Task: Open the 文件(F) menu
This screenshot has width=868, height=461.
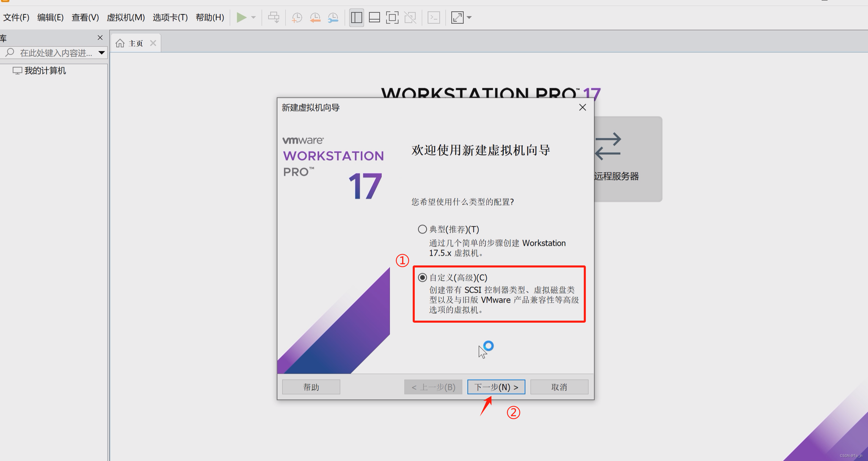Action: (x=16, y=17)
